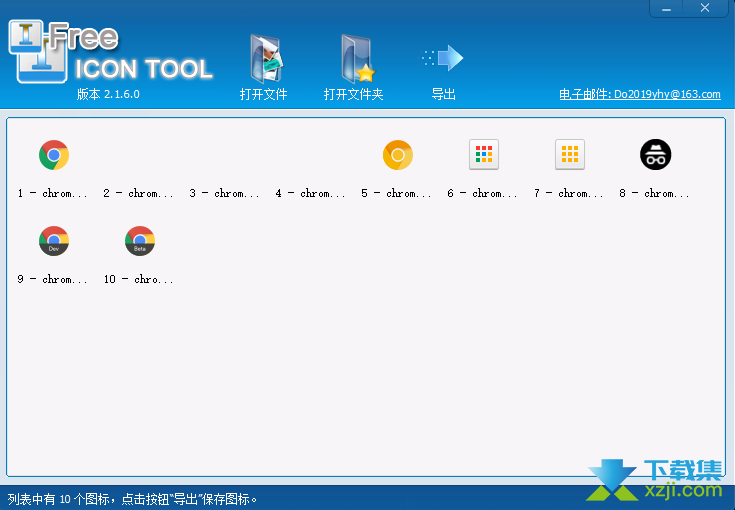
Task: Click the label '5 - chrom...'
Action: [x=396, y=193]
